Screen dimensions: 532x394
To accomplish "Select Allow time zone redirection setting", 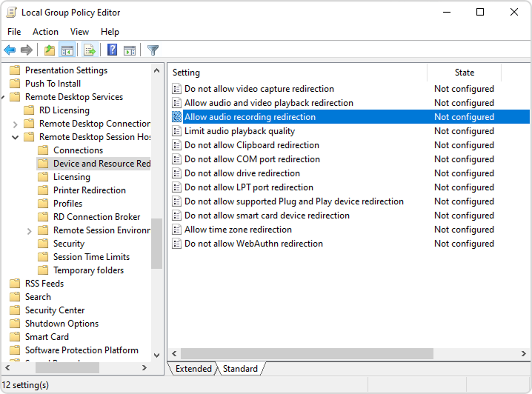I will point(238,230).
